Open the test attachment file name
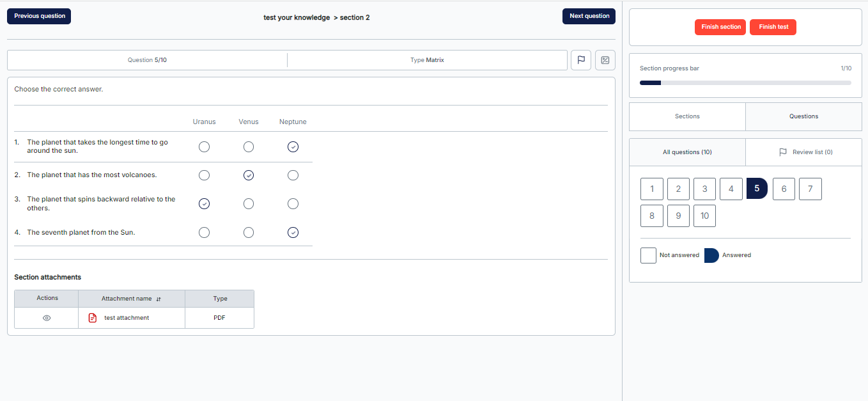Screen dimensions: 868x401 tap(127, 318)
